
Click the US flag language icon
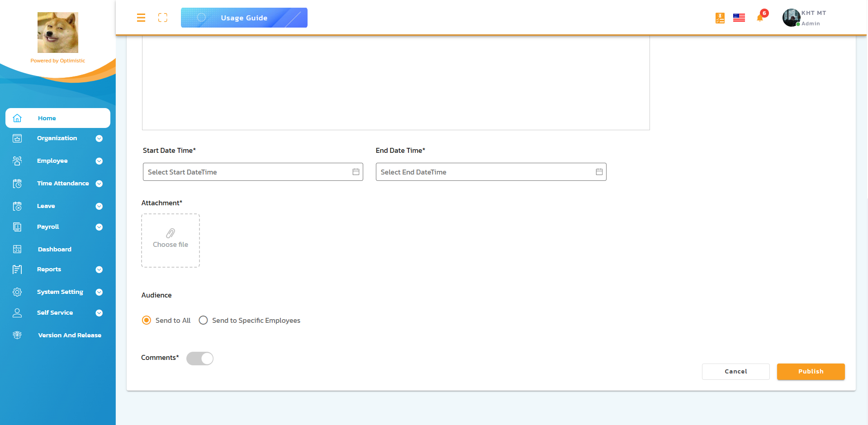tap(739, 18)
